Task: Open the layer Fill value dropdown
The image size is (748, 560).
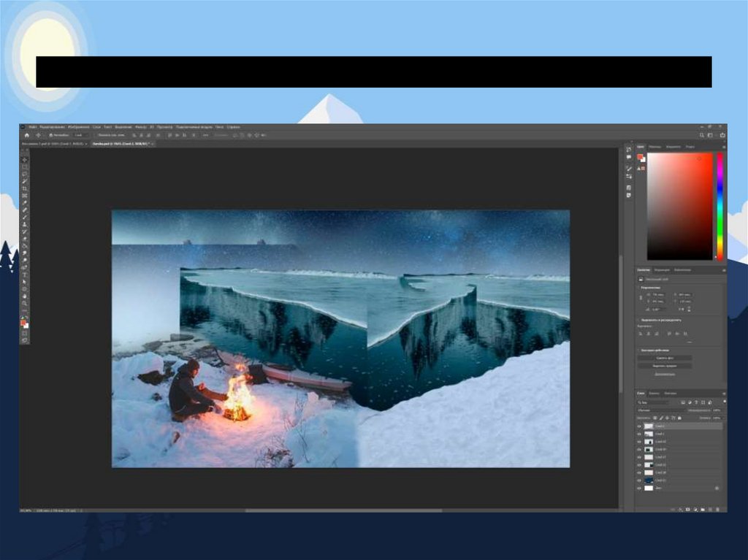Action: click(x=717, y=418)
